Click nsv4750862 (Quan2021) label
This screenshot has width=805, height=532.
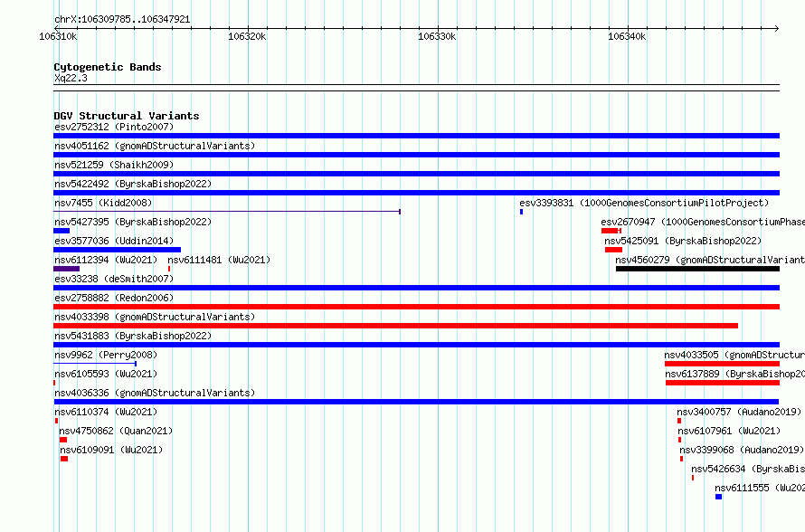click(x=116, y=431)
